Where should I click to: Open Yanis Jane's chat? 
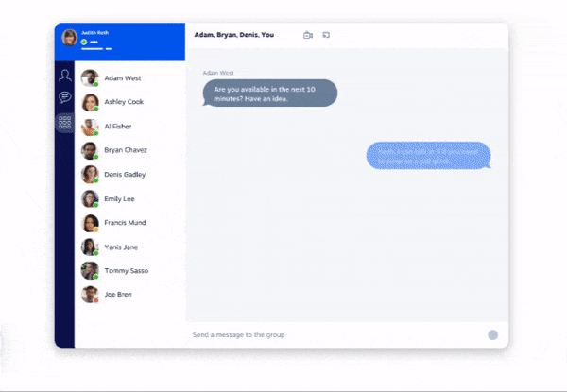(x=121, y=247)
